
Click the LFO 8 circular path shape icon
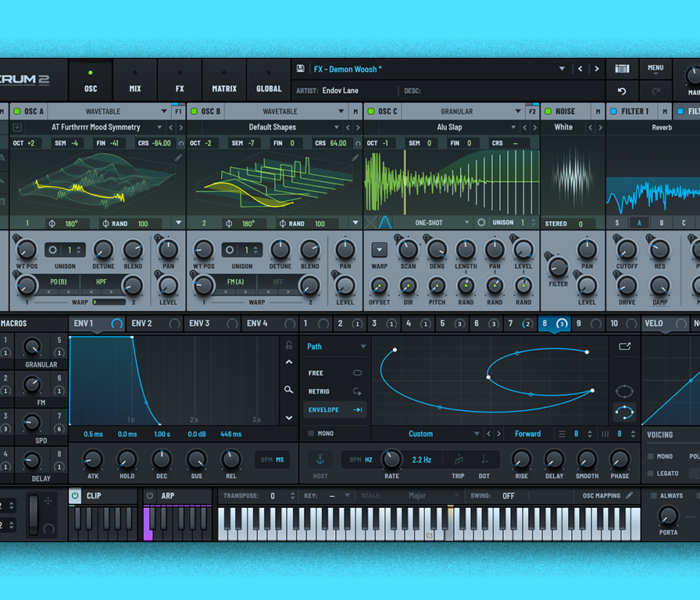pos(624,392)
